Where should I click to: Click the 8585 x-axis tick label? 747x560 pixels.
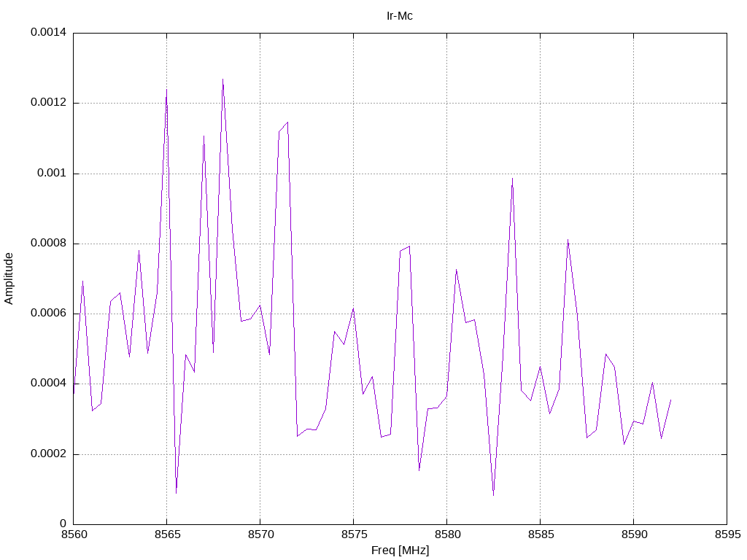(541, 534)
